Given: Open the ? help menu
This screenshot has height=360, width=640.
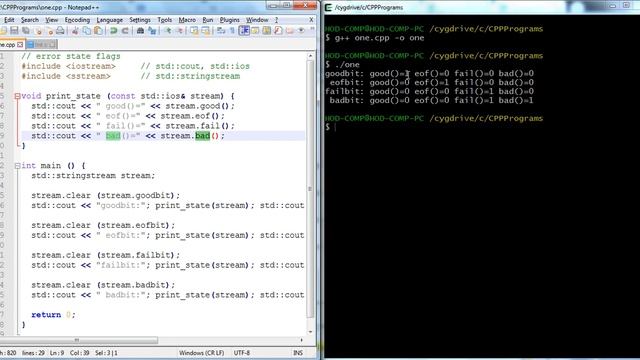Looking at the screenshot, I should click(276, 20).
